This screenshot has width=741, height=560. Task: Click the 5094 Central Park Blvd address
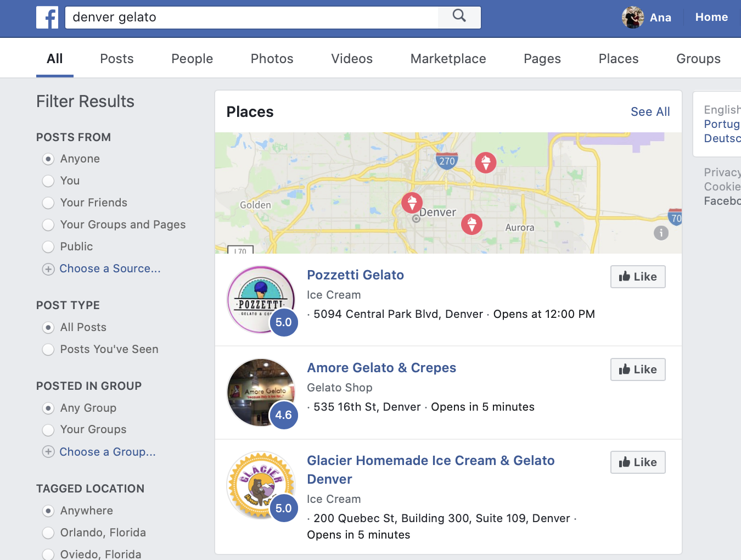[x=398, y=314]
